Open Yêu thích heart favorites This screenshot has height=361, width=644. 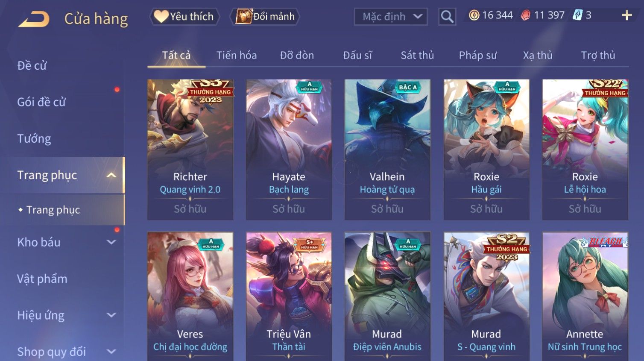pyautogui.click(x=184, y=17)
